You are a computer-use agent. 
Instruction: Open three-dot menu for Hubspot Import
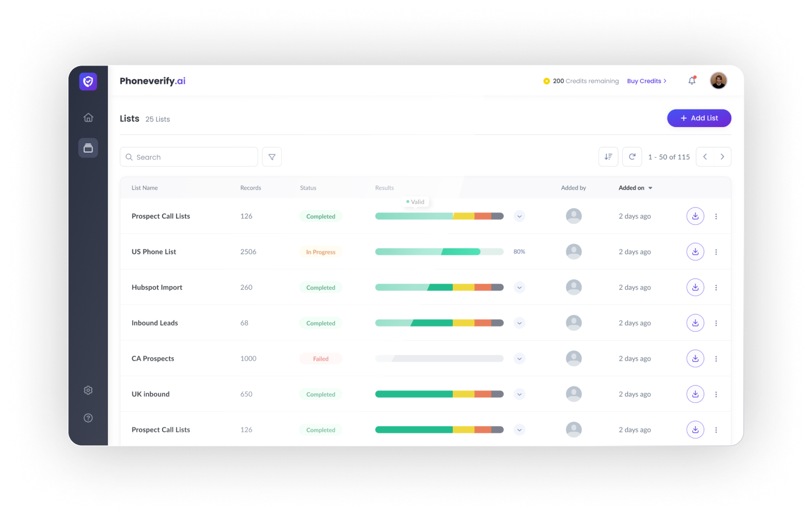716,288
